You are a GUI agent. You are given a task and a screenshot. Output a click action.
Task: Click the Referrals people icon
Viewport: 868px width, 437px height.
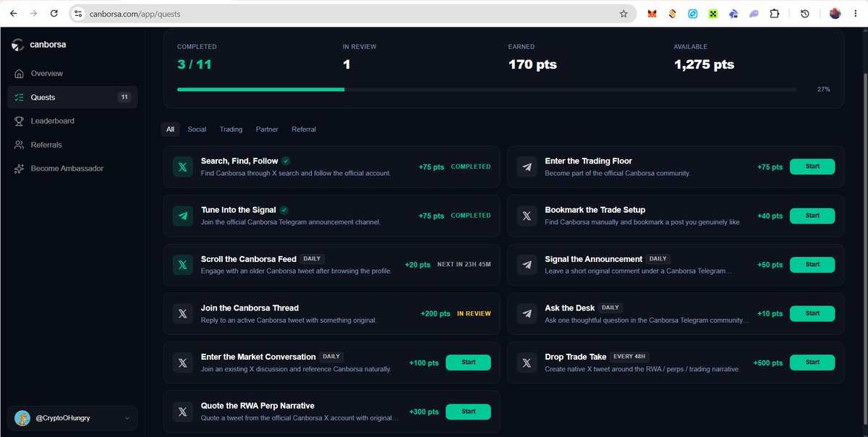coord(19,145)
